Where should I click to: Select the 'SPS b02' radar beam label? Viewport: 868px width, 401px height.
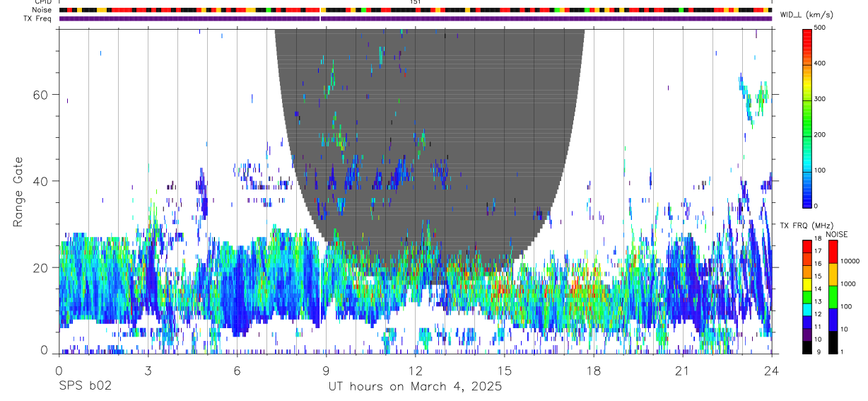click(x=86, y=387)
